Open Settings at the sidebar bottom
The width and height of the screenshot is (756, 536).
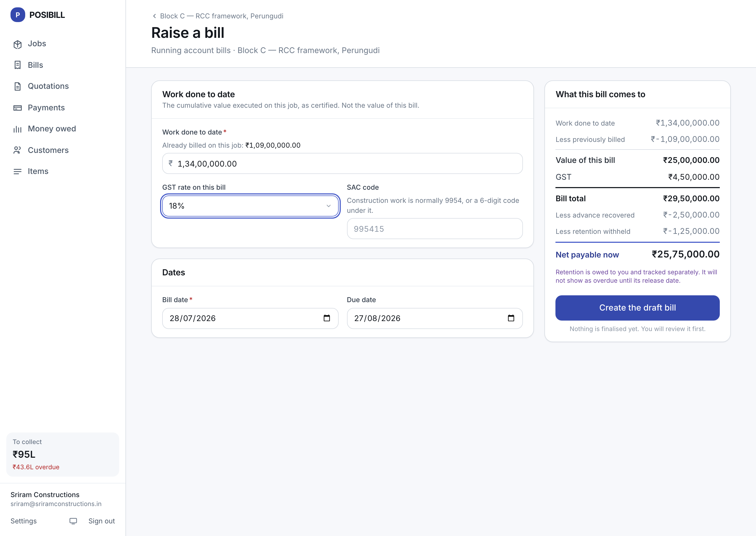coord(23,521)
